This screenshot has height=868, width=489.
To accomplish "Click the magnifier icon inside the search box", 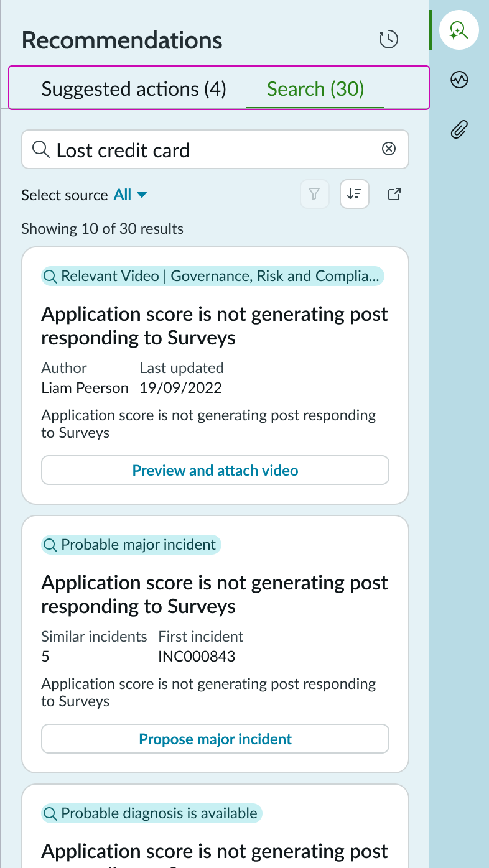I will click(x=40, y=149).
